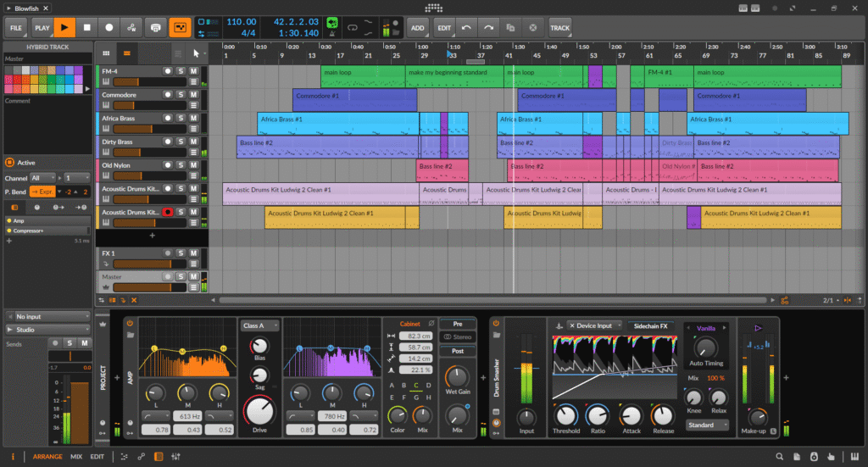
Task: Toggle the AMP device power icon
Action: point(131,323)
